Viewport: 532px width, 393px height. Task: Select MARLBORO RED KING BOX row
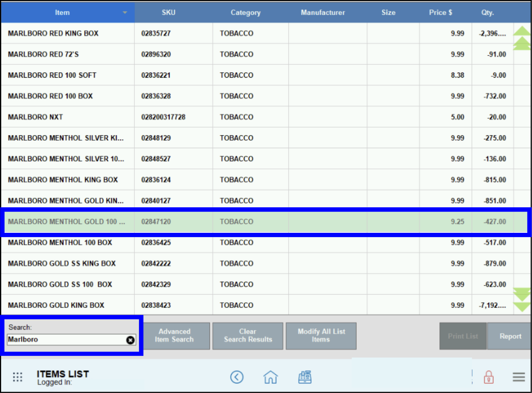pos(257,33)
